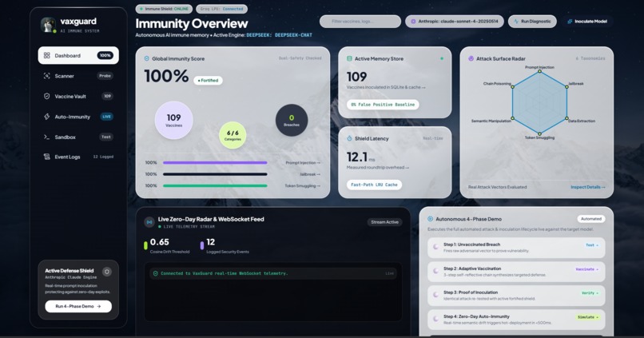Click the 0 Breaches circle
Screen dimensions: 644x338
292,121
